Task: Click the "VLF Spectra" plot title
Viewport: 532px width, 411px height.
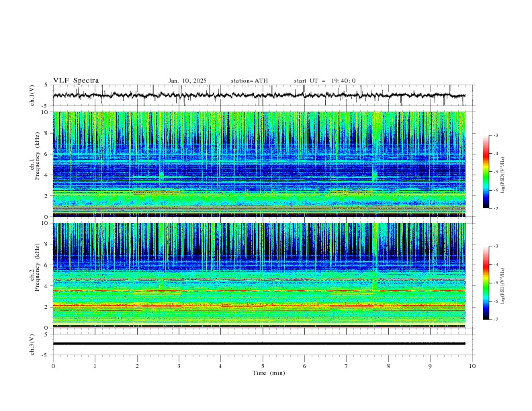Action: pos(76,81)
